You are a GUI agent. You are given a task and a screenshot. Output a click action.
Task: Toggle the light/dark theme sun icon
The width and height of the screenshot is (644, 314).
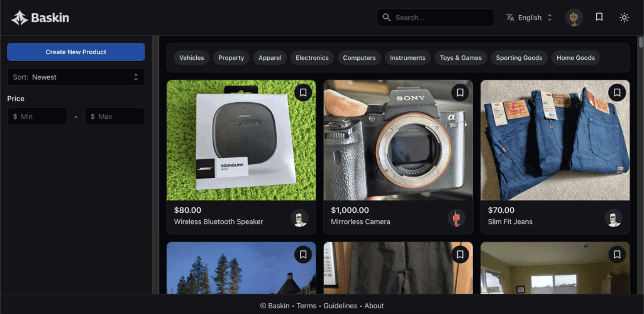point(624,18)
